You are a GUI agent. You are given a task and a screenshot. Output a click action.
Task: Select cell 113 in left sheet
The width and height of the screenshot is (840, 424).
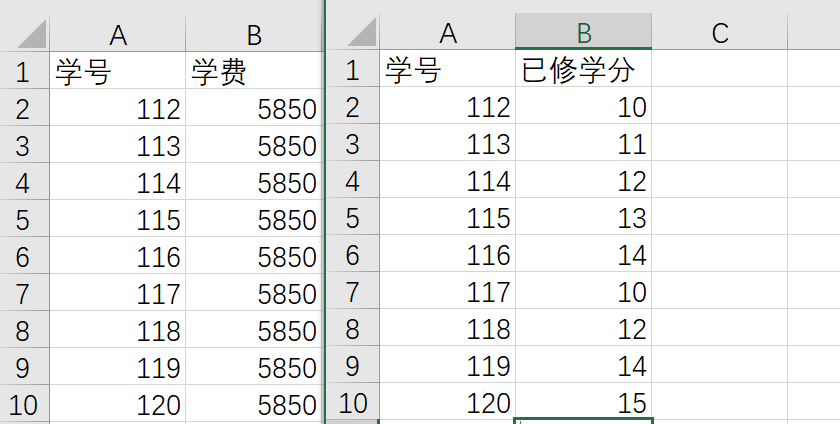pyautogui.click(x=118, y=144)
